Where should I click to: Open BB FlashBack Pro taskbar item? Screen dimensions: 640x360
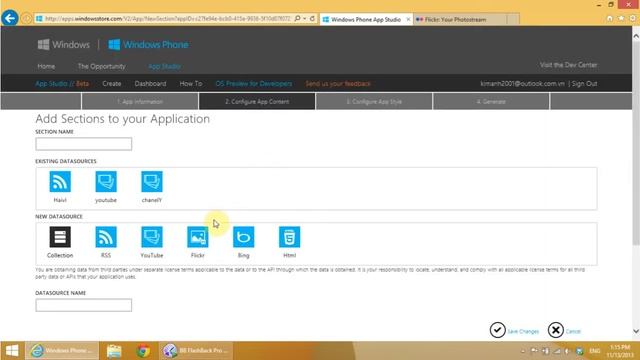[196, 351]
